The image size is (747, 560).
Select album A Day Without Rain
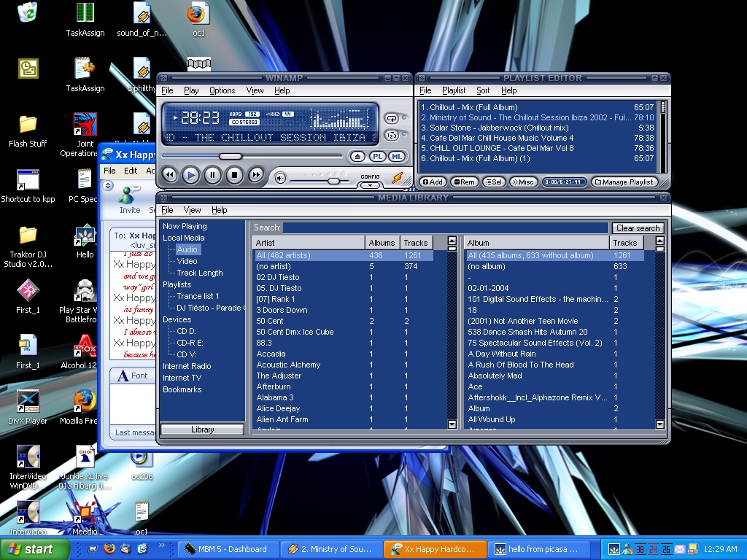[x=554, y=354]
